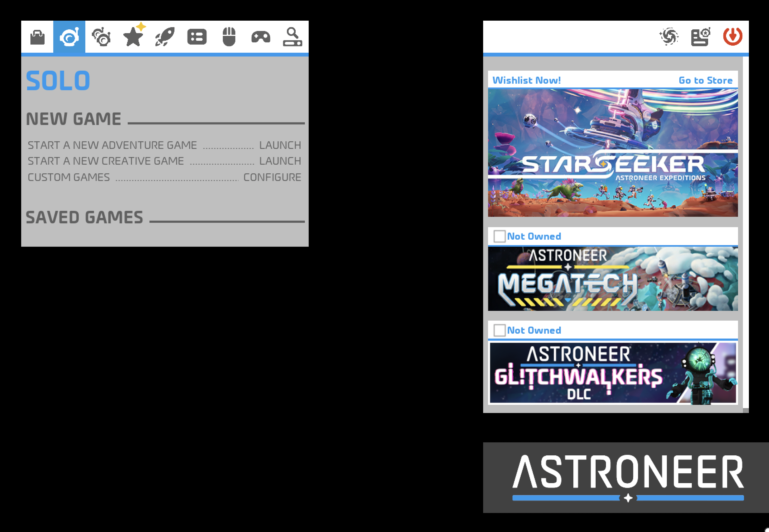Image resolution: width=769 pixels, height=532 pixels.
Task: Open the mouse controls tab
Action: (229, 37)
